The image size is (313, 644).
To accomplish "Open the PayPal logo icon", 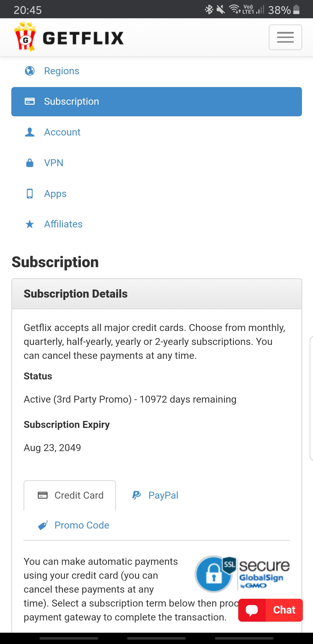I will click(x=137, y=495).
